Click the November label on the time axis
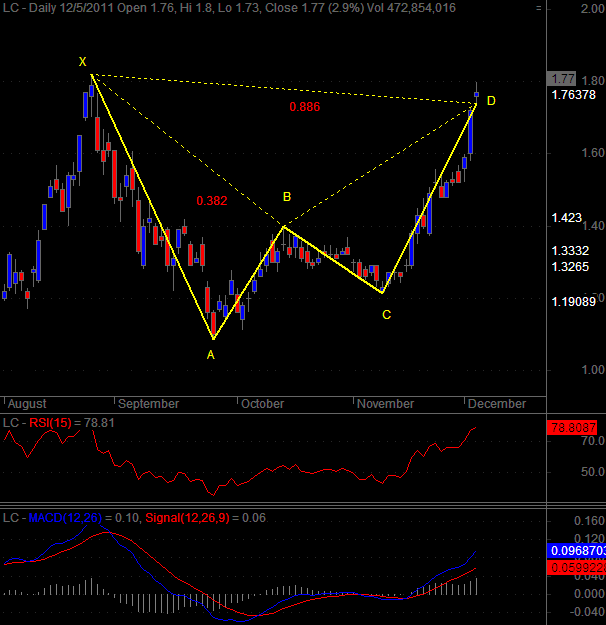Image resolution: width=606 pixels, height=625 pixels. tap(385, 404)
